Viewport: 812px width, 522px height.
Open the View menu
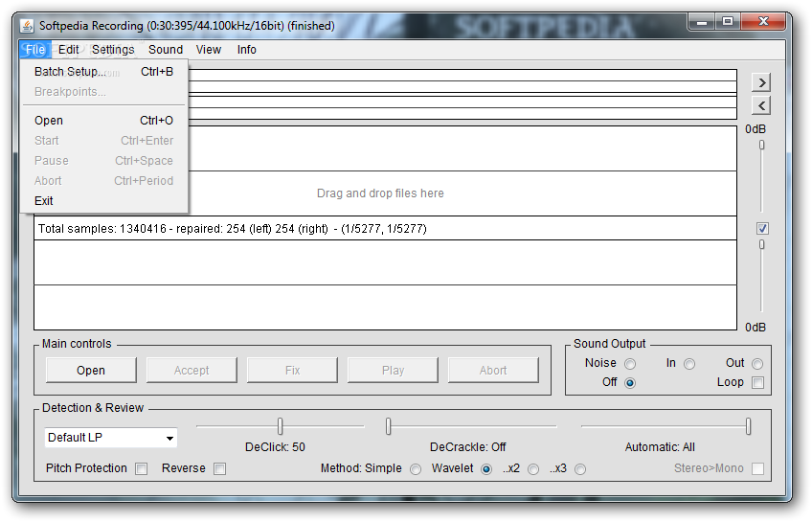click(208, 50)
